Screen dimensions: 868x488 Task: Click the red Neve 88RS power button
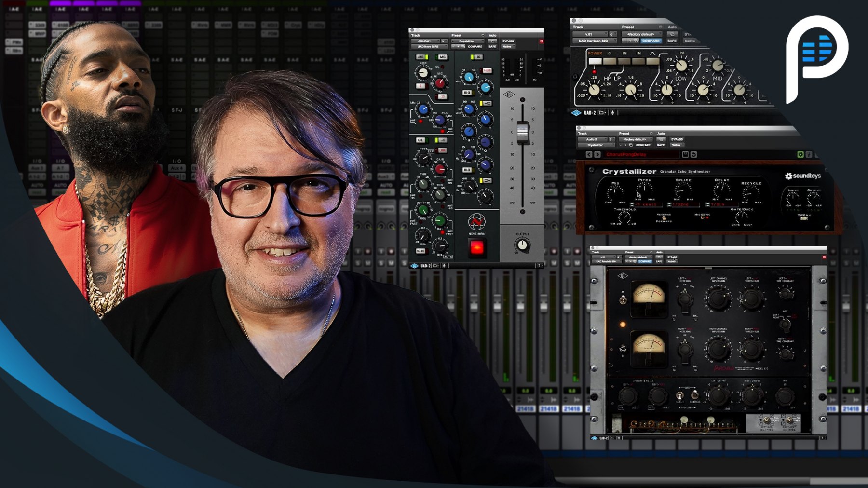tap(477, 248)
